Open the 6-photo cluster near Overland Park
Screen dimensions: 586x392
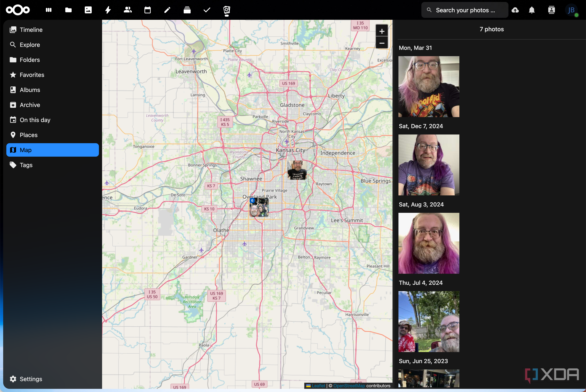click(x=259, y=207)
